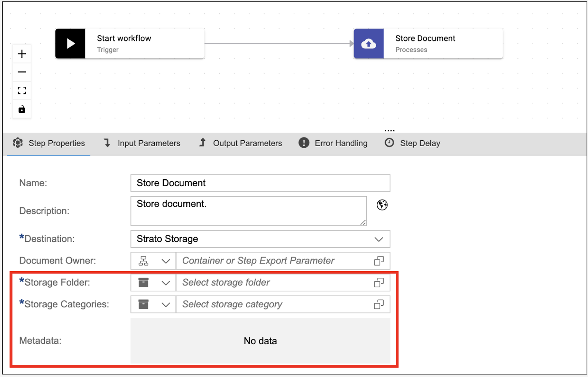Switch to the Output Parameters tab

(x=240, y=143)
